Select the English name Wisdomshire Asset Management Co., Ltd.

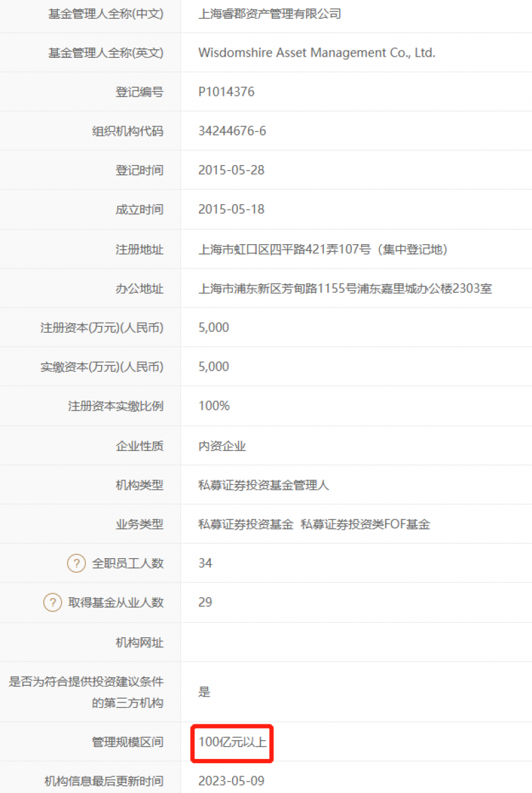pyautogui.click(x=317, y=53)
